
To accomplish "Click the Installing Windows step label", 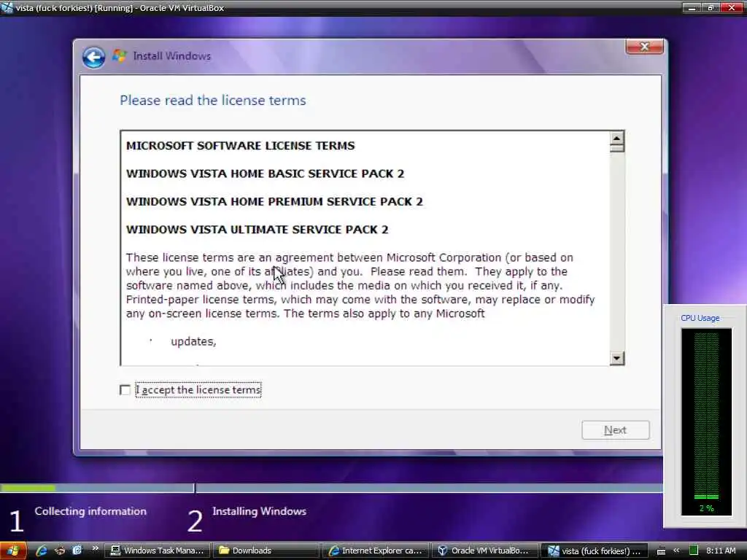I will click(x=259, y=511).
